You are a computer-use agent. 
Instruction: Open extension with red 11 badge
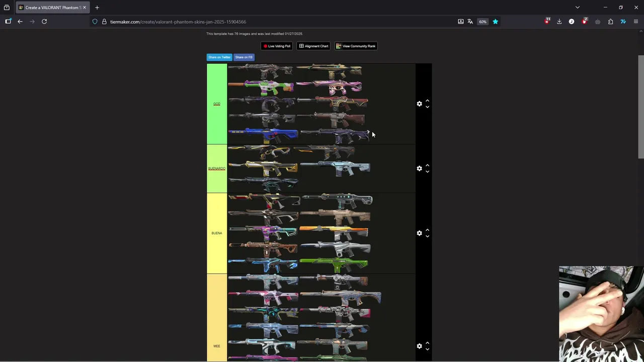coord(547,21)
